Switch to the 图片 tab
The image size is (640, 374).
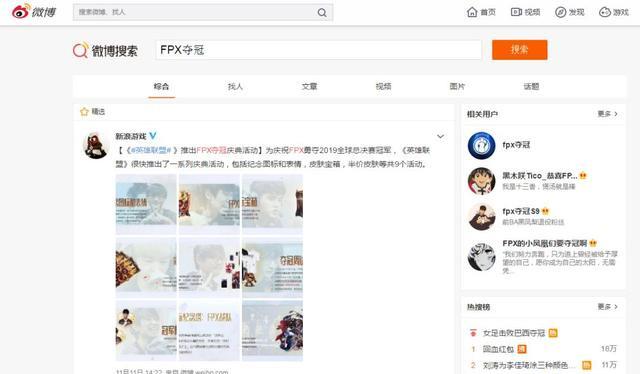[x=457, y=86]
